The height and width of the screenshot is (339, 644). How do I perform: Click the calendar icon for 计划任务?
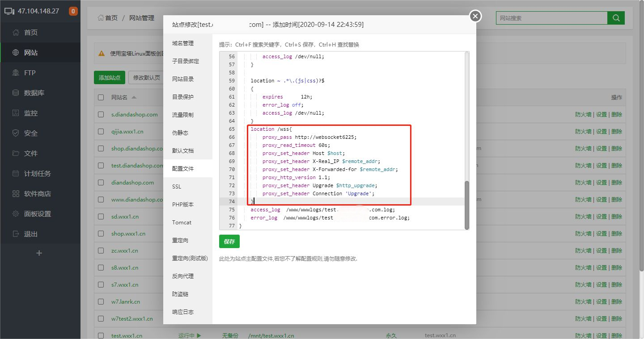[x=16, y=174]
